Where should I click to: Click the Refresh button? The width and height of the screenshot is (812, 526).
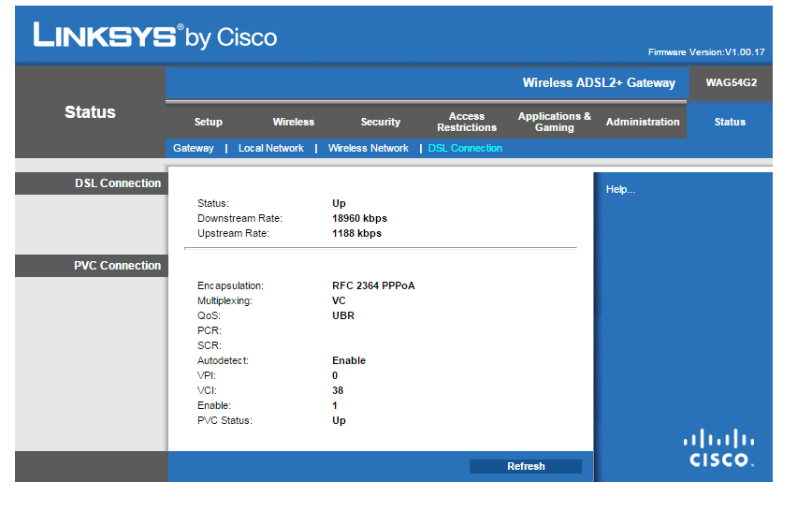click(x=526, y=466)
